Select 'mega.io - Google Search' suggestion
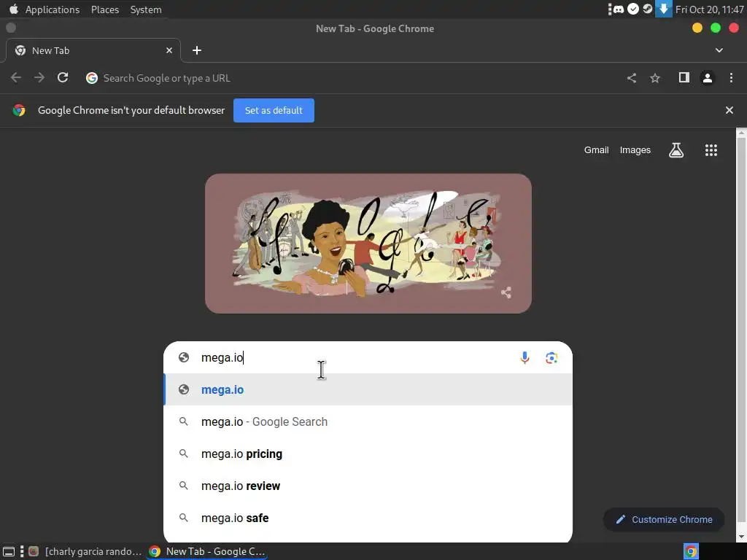Screen dimensions: 747x560 368,422
